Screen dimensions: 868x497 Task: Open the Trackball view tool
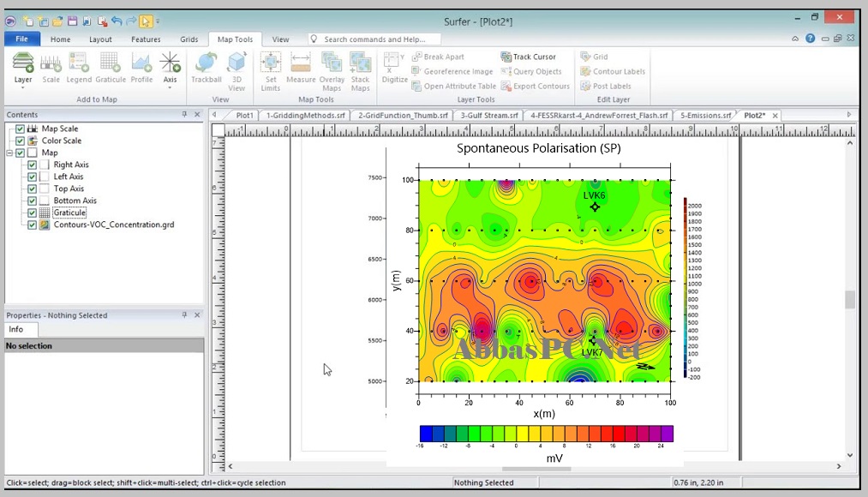(206, 68)
